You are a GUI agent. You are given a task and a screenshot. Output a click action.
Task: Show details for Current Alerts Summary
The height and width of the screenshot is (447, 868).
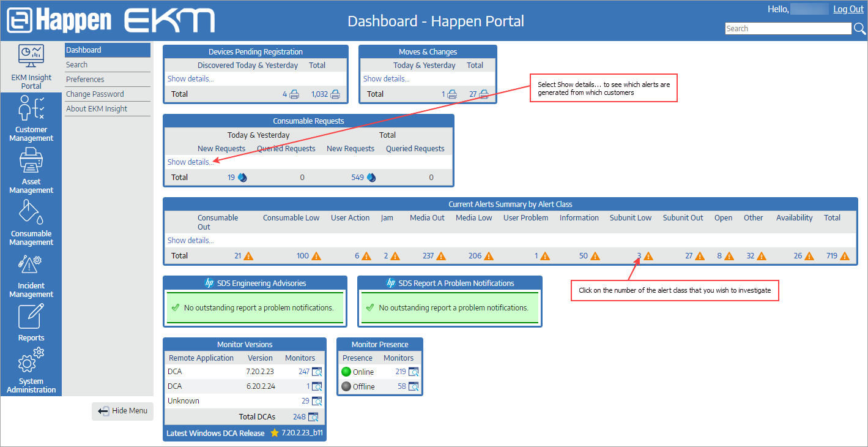(x=191, y=241)
